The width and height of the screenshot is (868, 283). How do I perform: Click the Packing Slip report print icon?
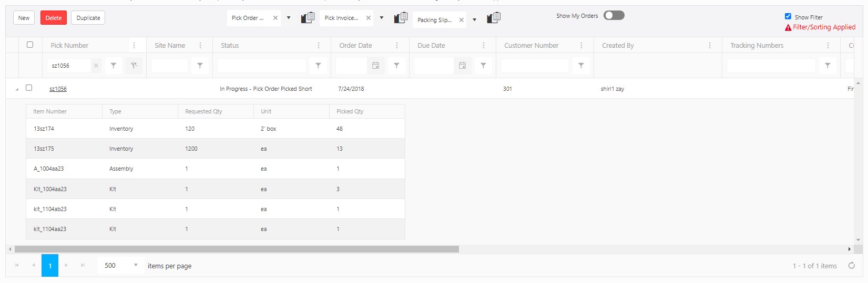(493, 18)
